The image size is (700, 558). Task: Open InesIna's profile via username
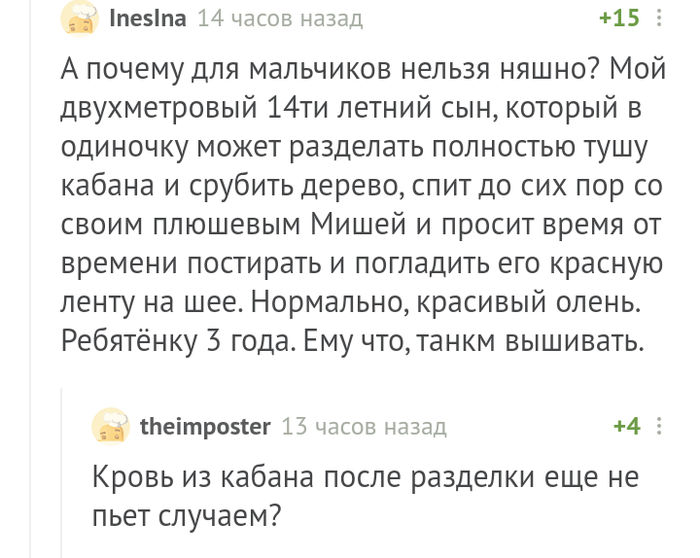coord(145,18)
